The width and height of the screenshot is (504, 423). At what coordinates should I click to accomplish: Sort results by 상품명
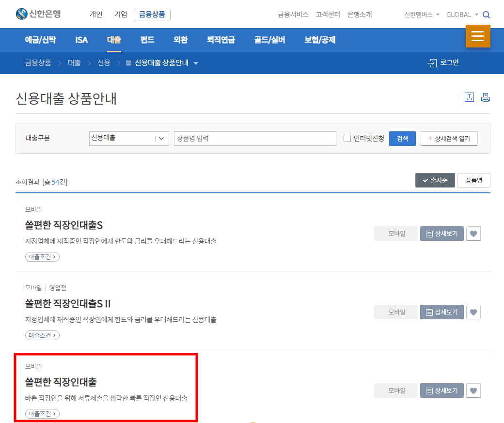[474, 180]
